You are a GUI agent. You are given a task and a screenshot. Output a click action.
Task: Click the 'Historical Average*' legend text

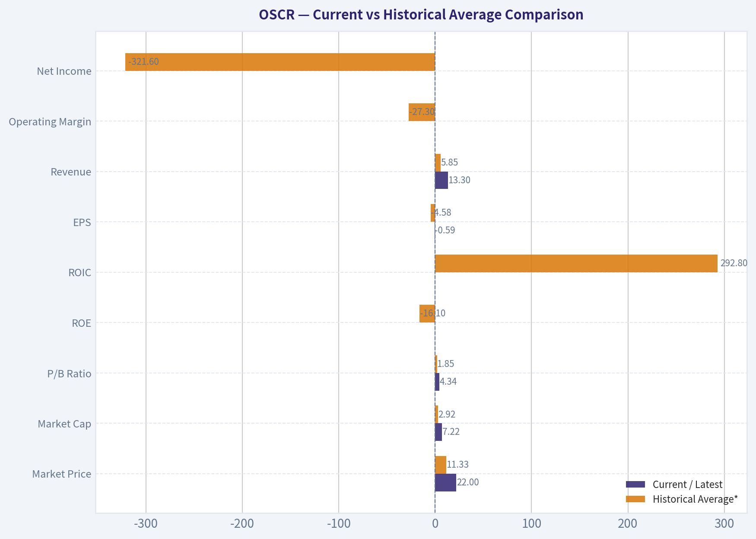pyautogui.click(x=695, y=499)
